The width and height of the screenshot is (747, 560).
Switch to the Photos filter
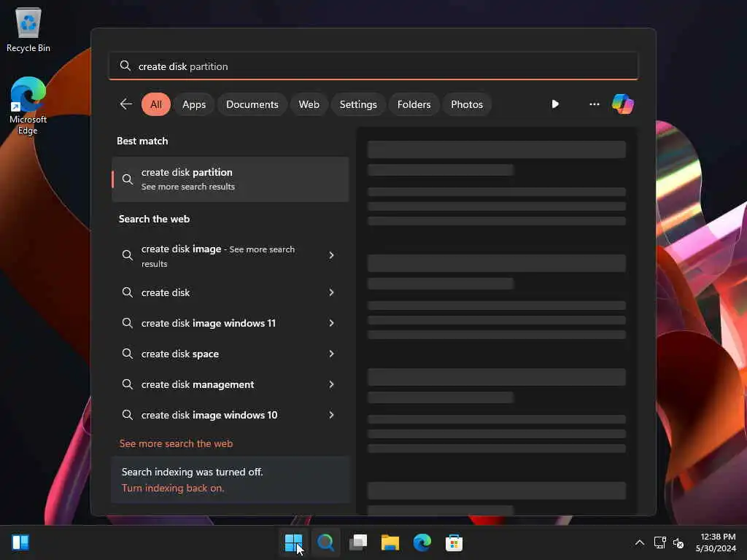click(467, 104)
